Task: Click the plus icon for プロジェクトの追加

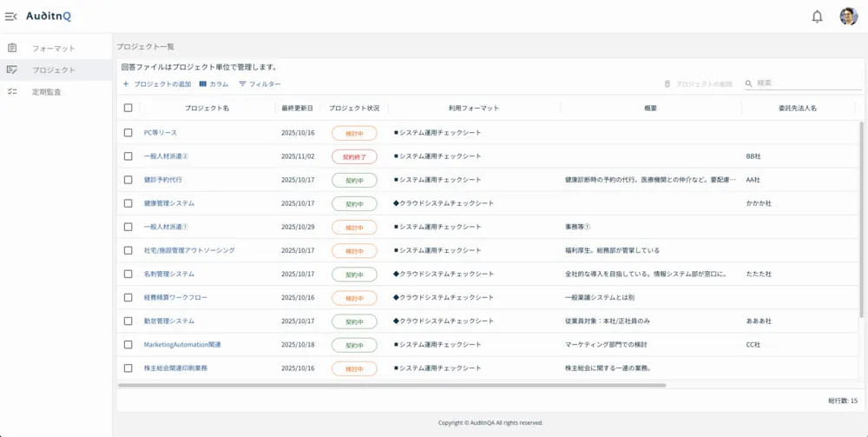Action: (x=126, y=84)
